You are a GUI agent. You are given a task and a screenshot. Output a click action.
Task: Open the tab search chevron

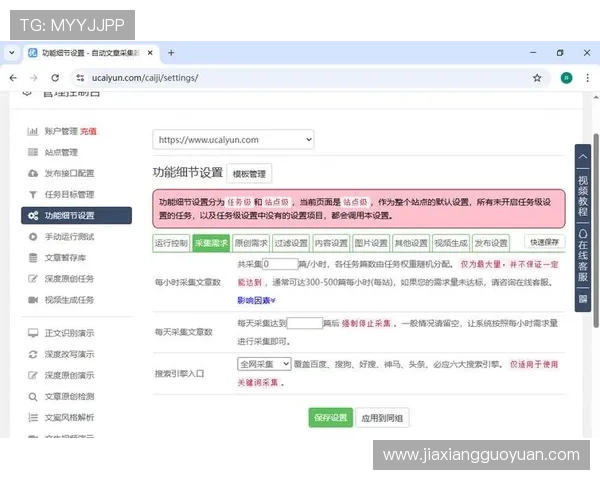click(x=12, y=53)
